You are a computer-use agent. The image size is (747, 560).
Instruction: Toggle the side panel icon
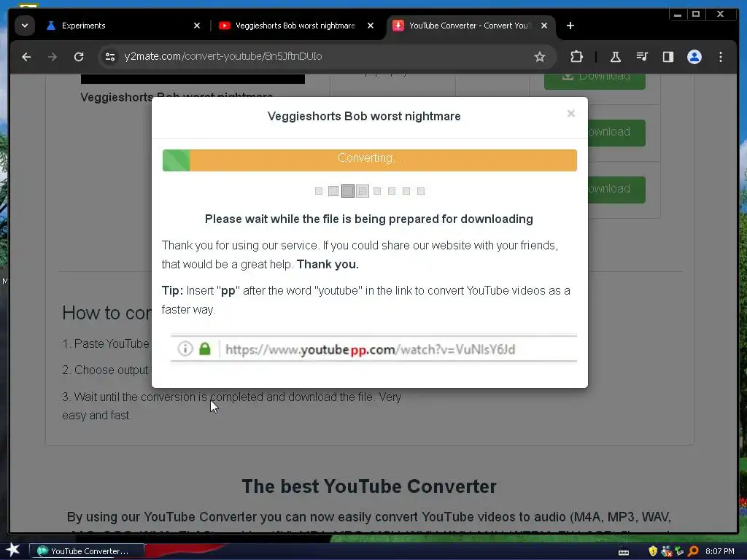point(668,57)
